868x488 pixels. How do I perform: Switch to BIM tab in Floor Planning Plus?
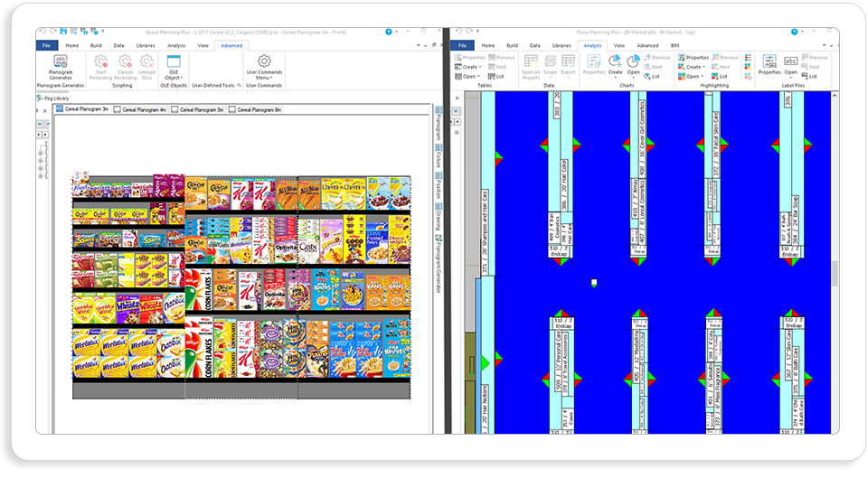point(675,45)
